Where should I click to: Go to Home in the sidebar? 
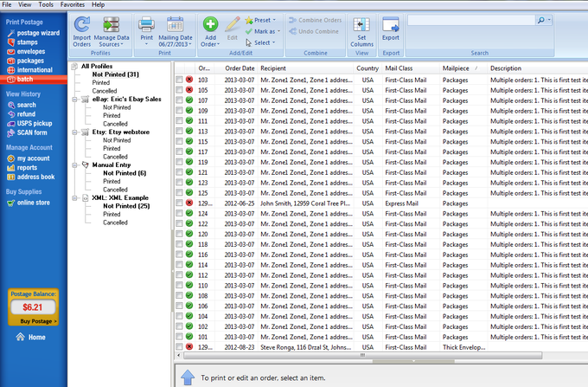click(36, 337)
